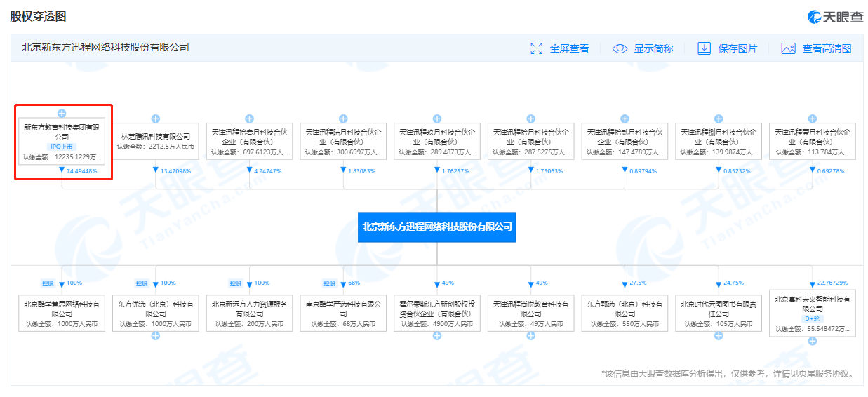Open the 天津迅程尚悦教育科技有限公司 card

tap(530, 314)
